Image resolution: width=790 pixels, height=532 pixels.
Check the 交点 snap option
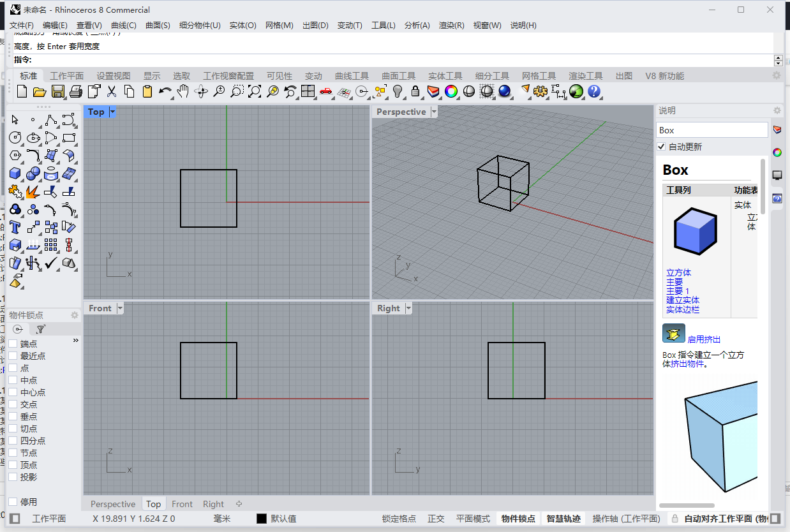pos(13,404)
